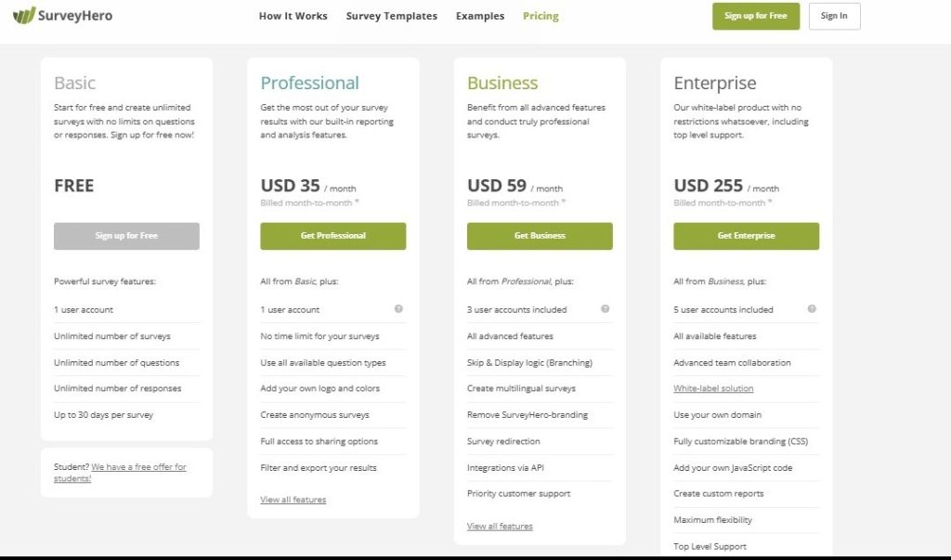Click the Basic plan heading

click(x=73, y=83)
